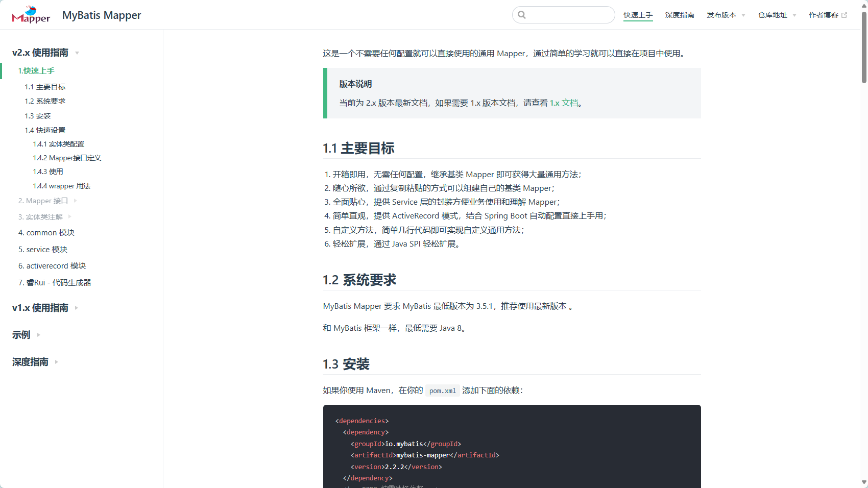This screenshot has width=868, height=488.
Task: Expand the 示例 sidebar group
Action: [26, 335]
